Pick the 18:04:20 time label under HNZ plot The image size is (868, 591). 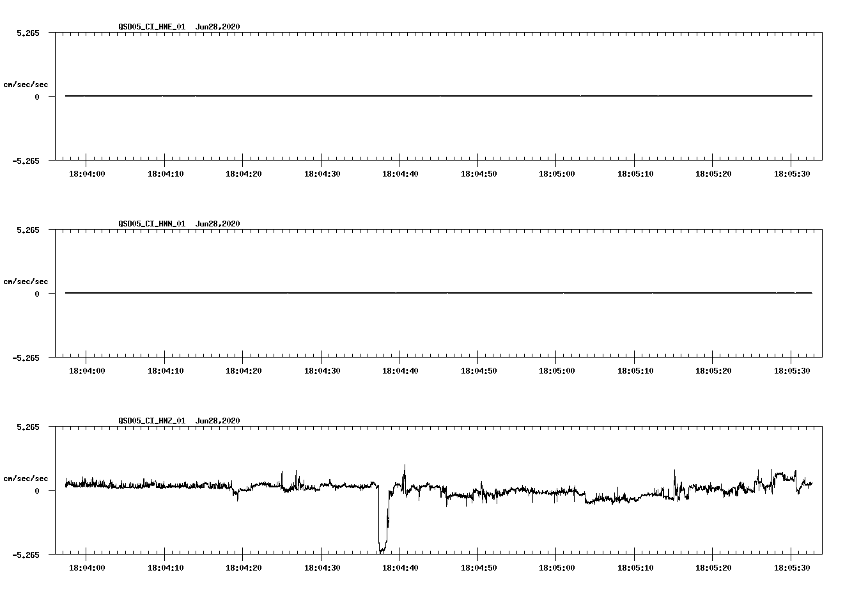tap(243, 568)
